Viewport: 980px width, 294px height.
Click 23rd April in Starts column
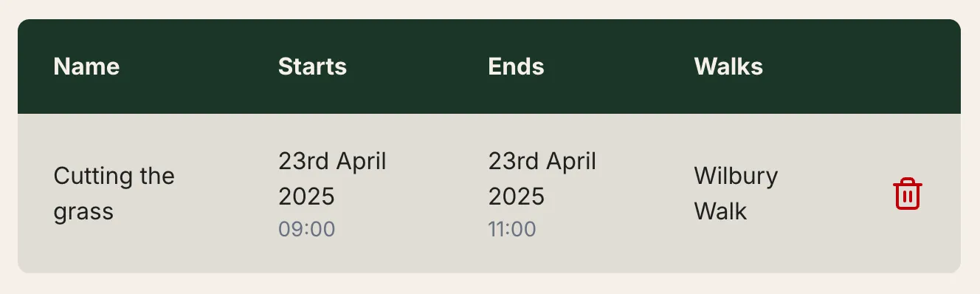pos(332,160)
